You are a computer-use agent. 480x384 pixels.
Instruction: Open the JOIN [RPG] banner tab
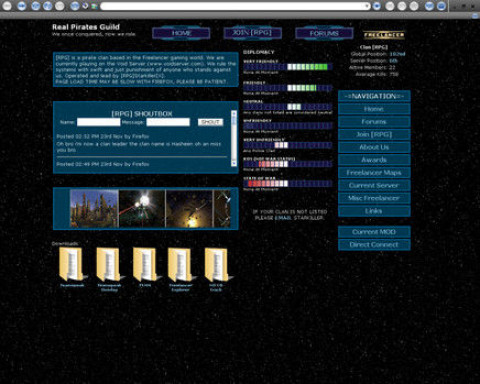coord(252,33)
